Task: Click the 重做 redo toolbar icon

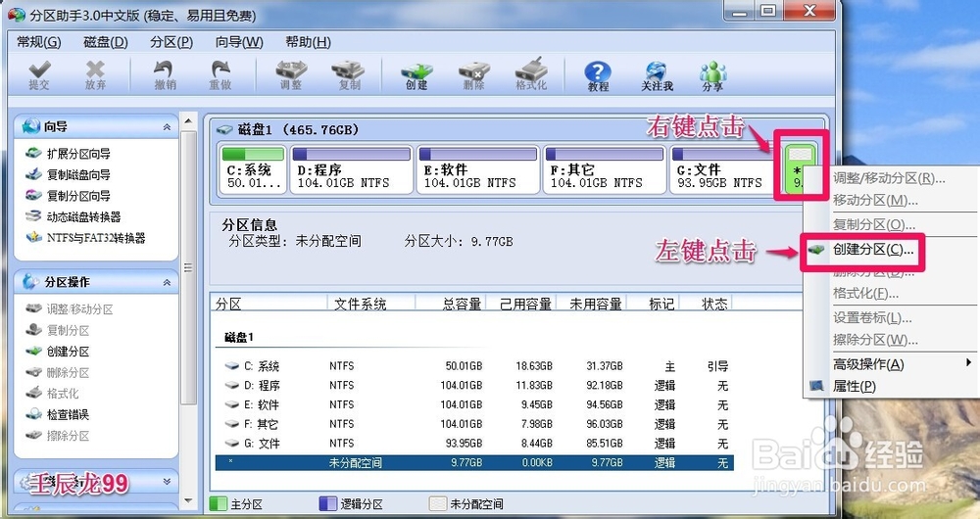Action: tap(220, 75)
